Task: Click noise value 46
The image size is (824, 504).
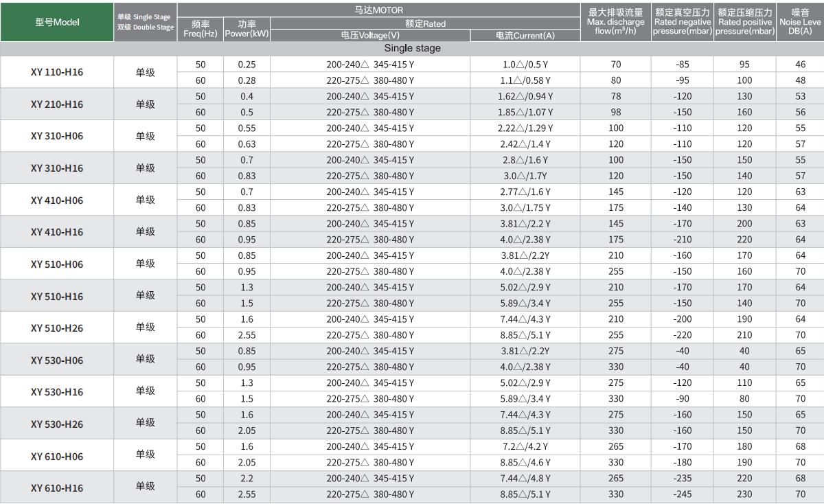Action: [x=801, y=65]
